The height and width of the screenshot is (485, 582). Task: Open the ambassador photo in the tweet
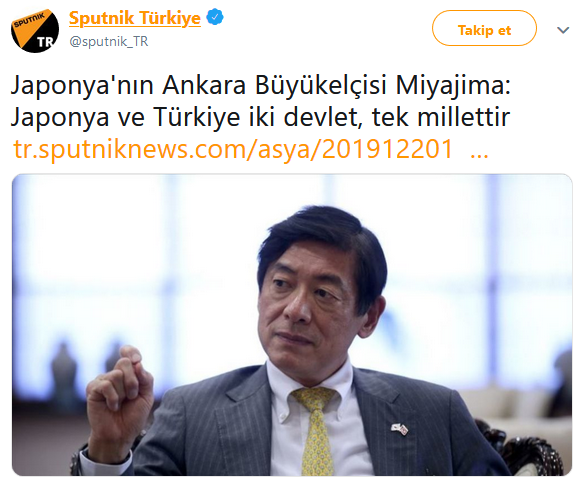tap(292, 325)
